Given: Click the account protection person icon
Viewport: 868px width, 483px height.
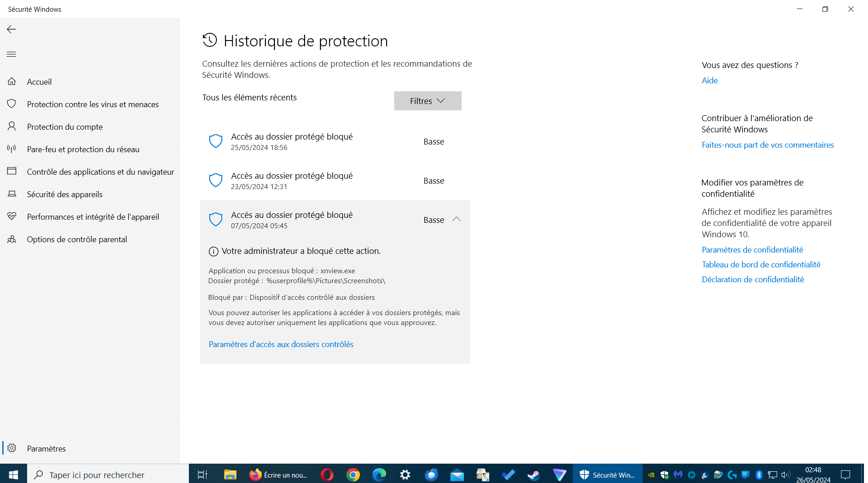Looking at the screenshot, I should point(12,126).
